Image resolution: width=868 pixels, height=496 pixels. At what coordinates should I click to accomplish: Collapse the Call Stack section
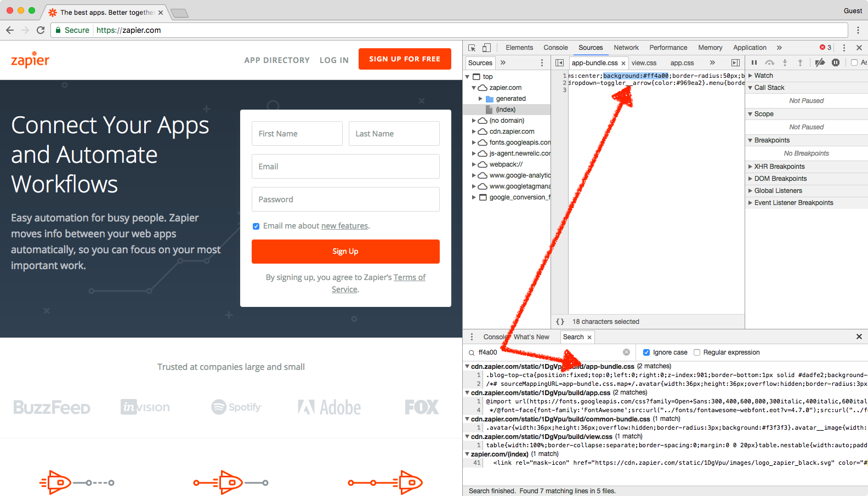point(750,88)
